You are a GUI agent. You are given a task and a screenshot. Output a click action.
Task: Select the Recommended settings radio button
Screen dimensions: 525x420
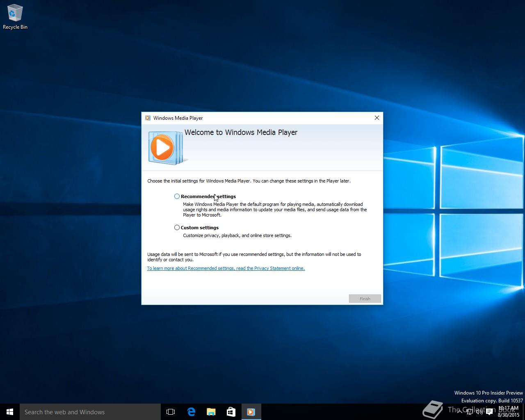pyautogui.click(x=177, y=196)
